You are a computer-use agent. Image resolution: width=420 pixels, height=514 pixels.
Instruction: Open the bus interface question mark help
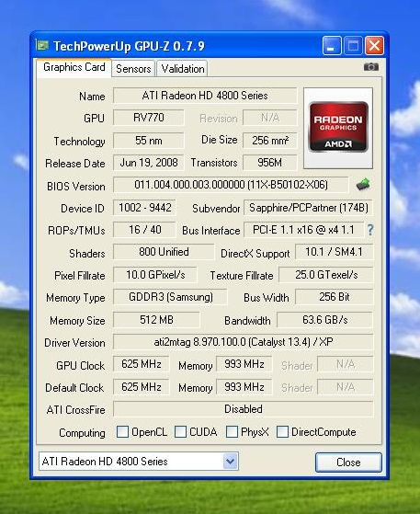coord(370,230)
